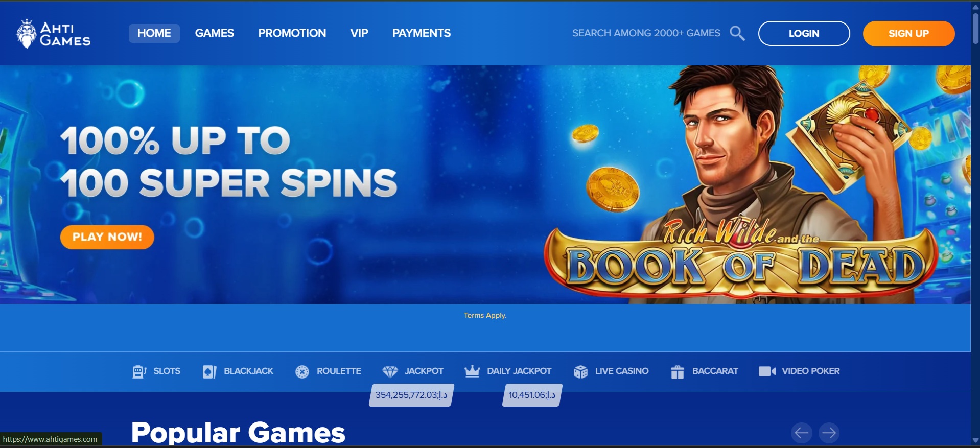980x448 pixels.
Task: Select the Baccarat gift icon
Action: click(678, 372)
